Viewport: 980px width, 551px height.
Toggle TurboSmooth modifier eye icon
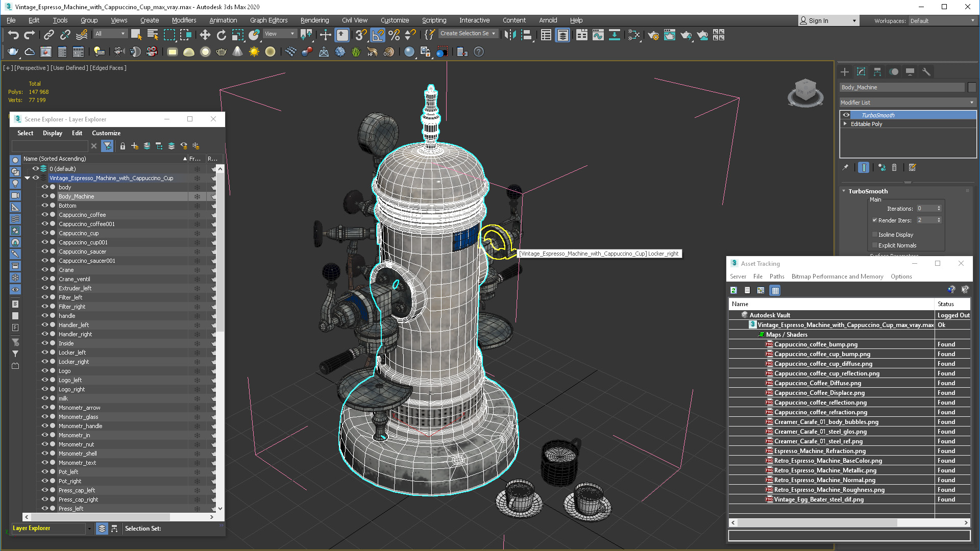(x=846, y=115)
